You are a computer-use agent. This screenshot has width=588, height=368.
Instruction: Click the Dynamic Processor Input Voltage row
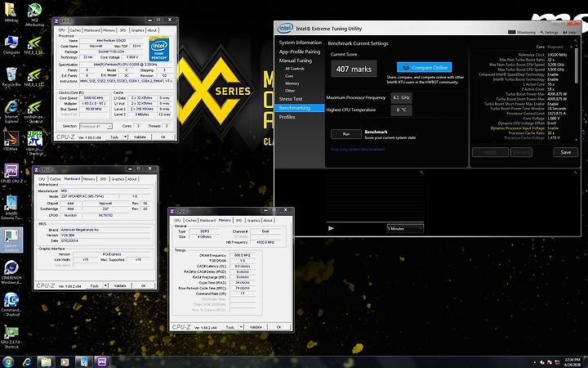524,128
